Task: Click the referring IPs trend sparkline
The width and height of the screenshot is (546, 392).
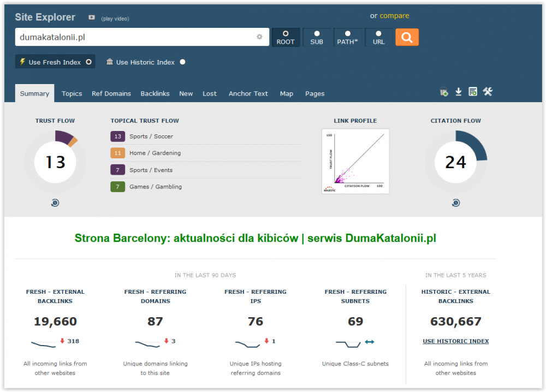Action: pyautogui.click(x=247, y=344)
